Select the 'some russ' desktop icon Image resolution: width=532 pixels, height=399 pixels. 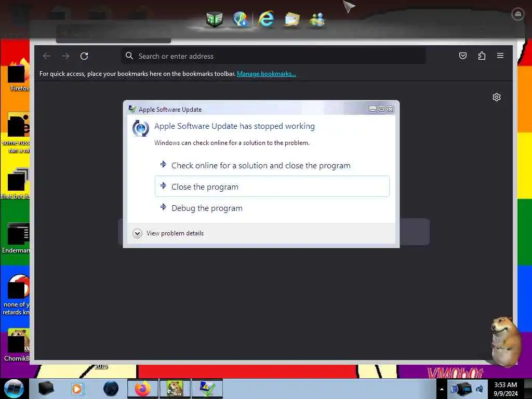tap(16, 133)
